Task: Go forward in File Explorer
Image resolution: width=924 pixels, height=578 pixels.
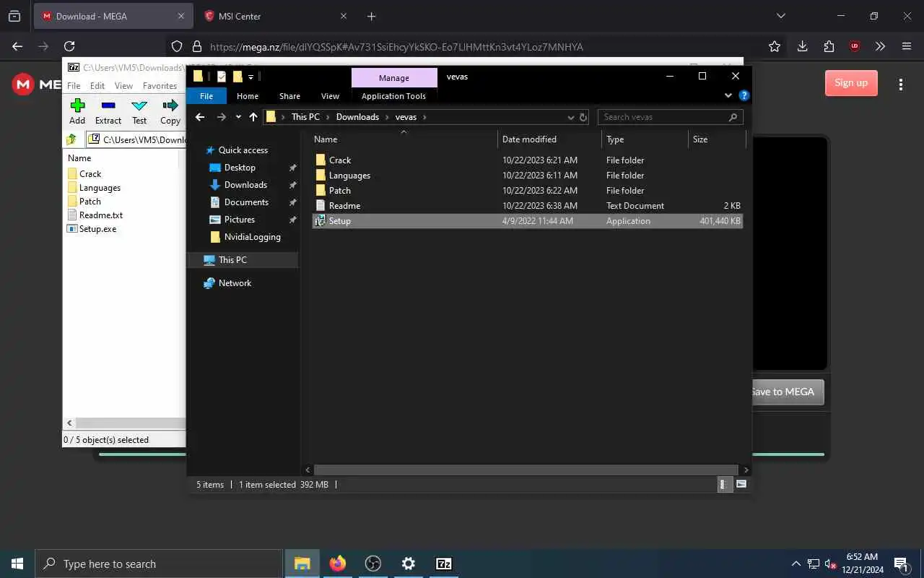Action: coord(222,117)
